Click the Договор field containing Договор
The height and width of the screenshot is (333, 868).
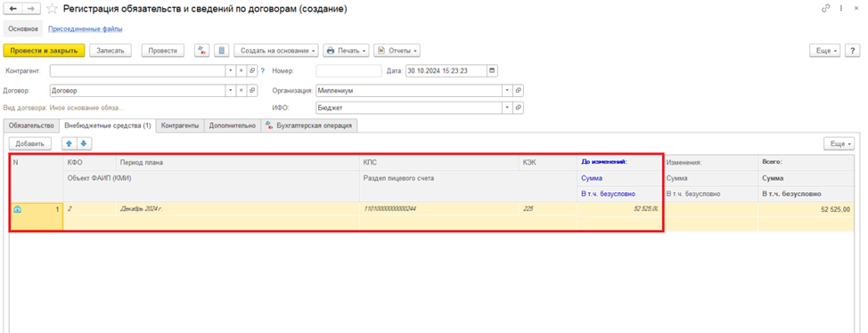[138, 90]
